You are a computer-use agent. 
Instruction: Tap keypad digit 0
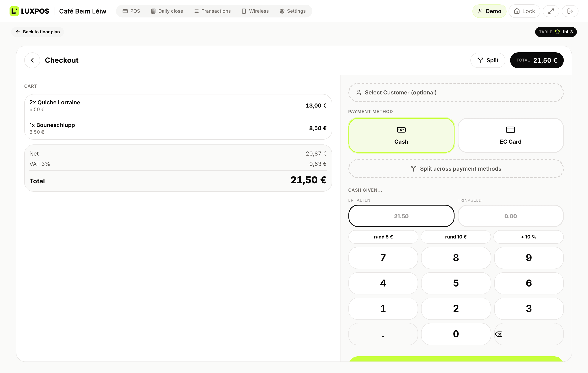click(456, 334)
